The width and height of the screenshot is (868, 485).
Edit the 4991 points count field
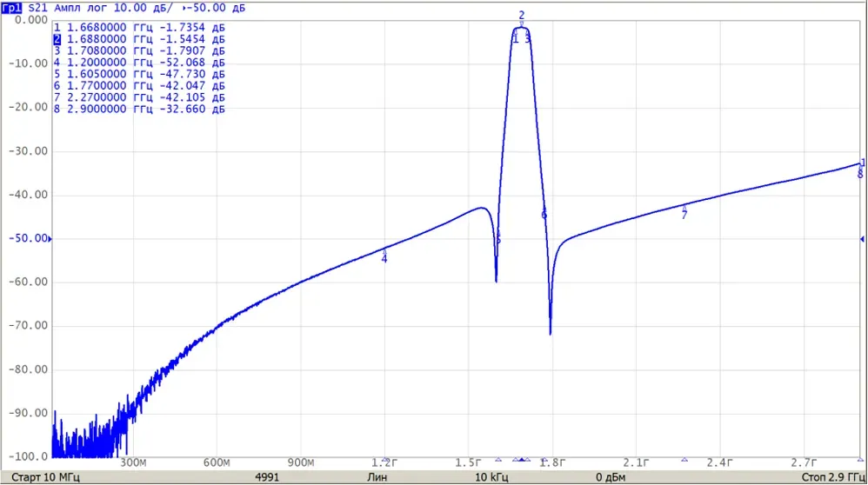pyautogui.click(x=267, y=477)
